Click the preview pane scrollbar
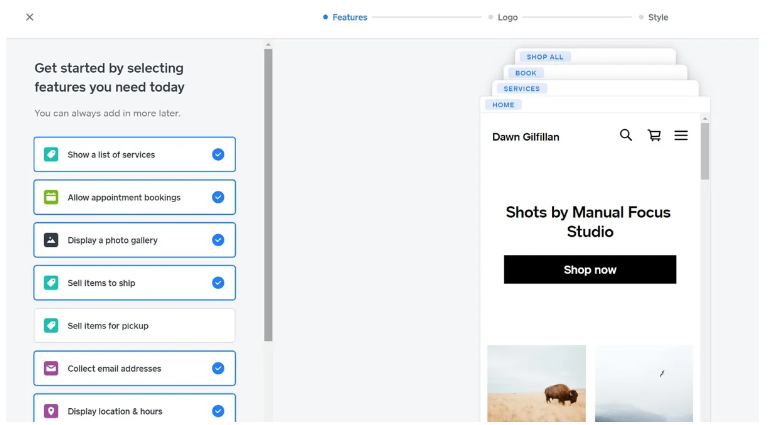 705,151
